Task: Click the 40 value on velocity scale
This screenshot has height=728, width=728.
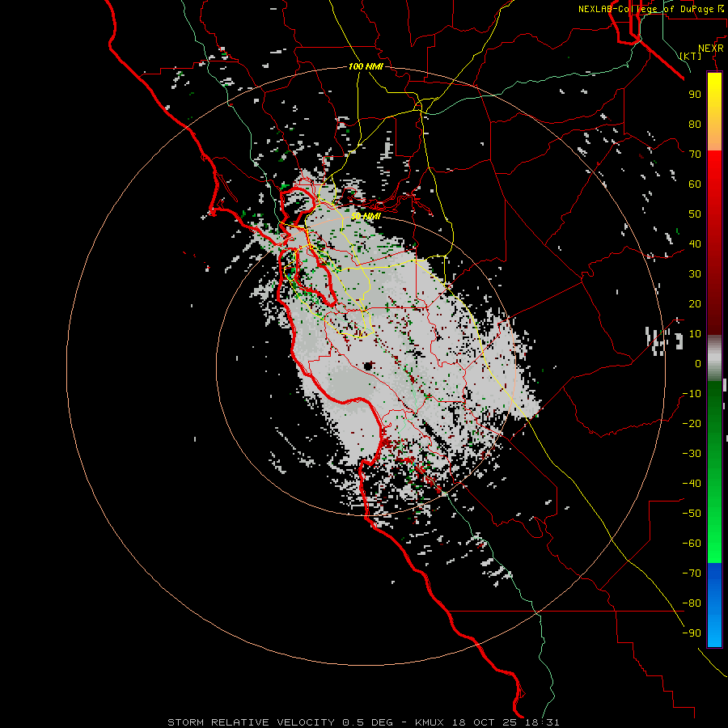Action: coord(695,243)
